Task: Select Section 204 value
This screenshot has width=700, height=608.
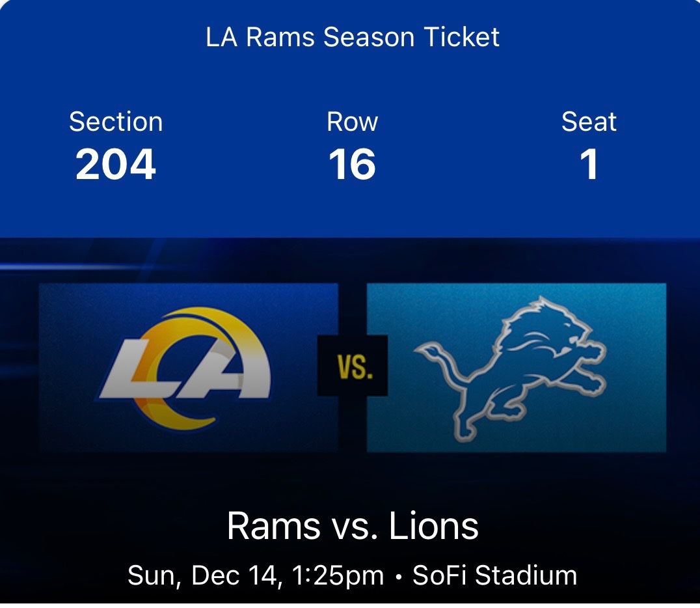Action: 116,165
